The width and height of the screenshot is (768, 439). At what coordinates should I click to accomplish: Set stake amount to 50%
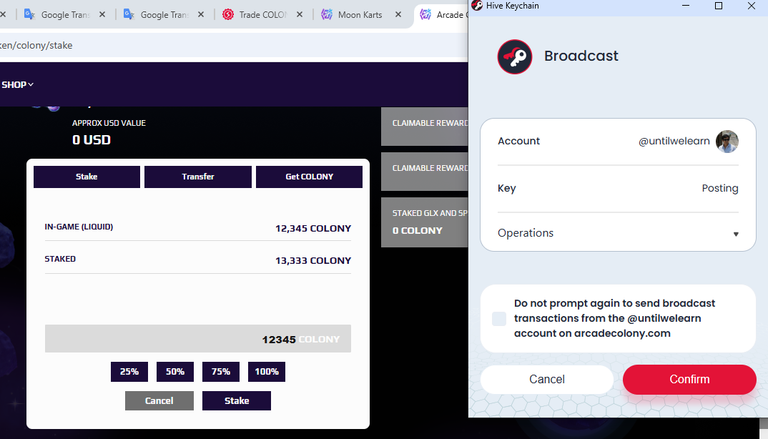[175, 372]
